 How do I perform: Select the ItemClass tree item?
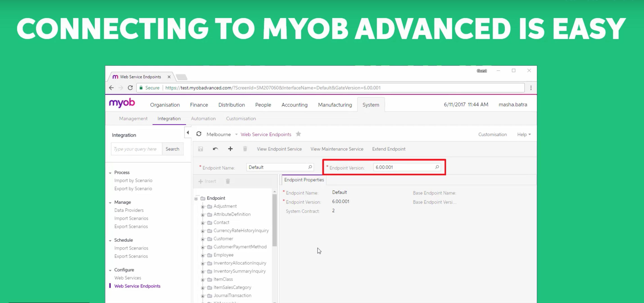click(223, 279)
